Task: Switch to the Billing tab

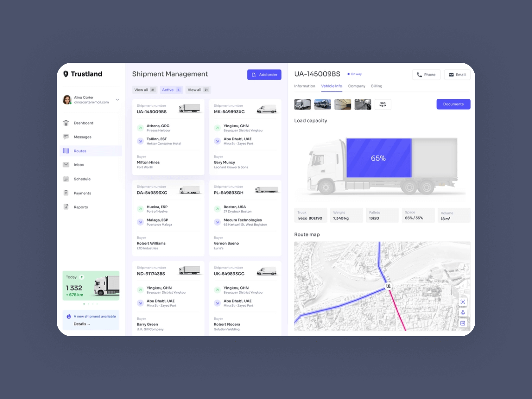Action: click(x=377, y=86)
